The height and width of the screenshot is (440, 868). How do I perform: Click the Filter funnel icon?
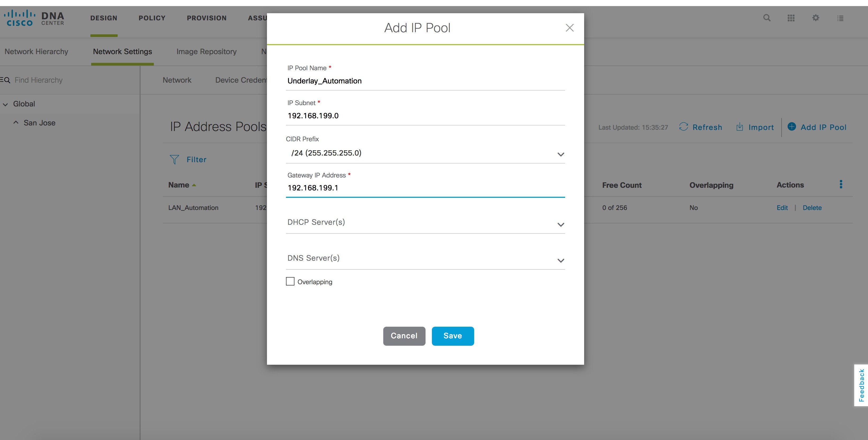[x=174, y=160]
